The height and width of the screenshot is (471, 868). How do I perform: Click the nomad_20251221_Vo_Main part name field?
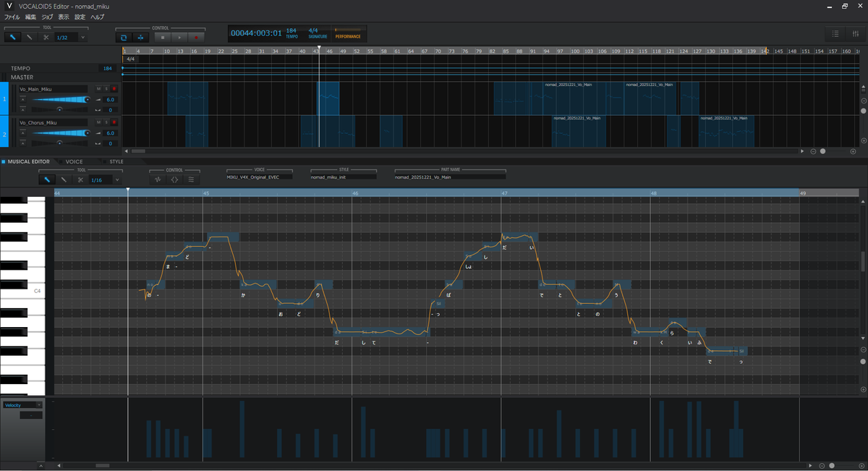click(x=449, y=177)
